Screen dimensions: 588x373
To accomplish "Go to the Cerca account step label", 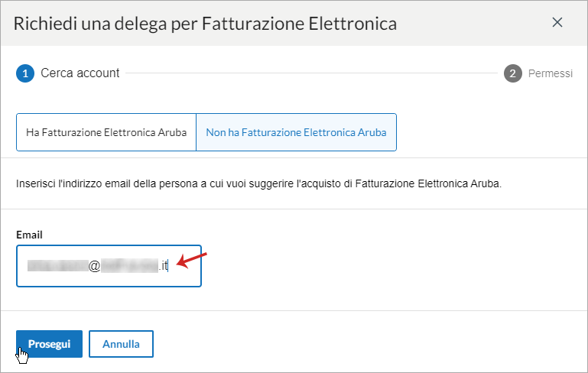I will 80,73.
